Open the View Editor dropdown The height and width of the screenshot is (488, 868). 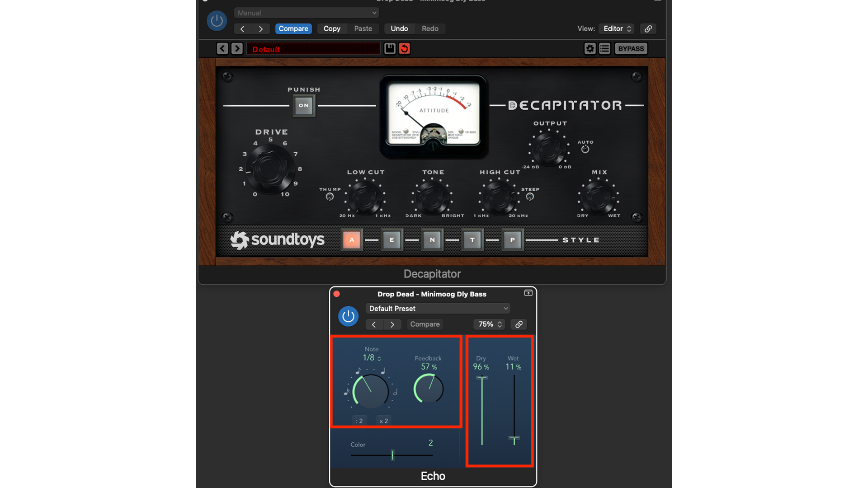(x=617, y=29)
